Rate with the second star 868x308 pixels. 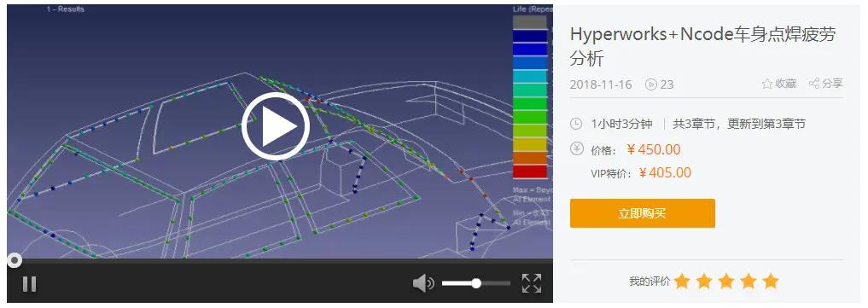click(x=704, y=281)
